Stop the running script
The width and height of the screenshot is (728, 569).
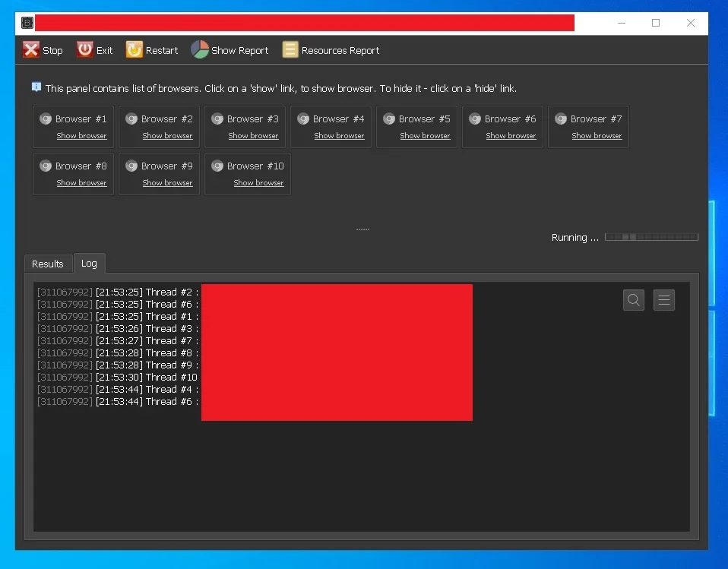pyautogui.click(x=43, y=50)
